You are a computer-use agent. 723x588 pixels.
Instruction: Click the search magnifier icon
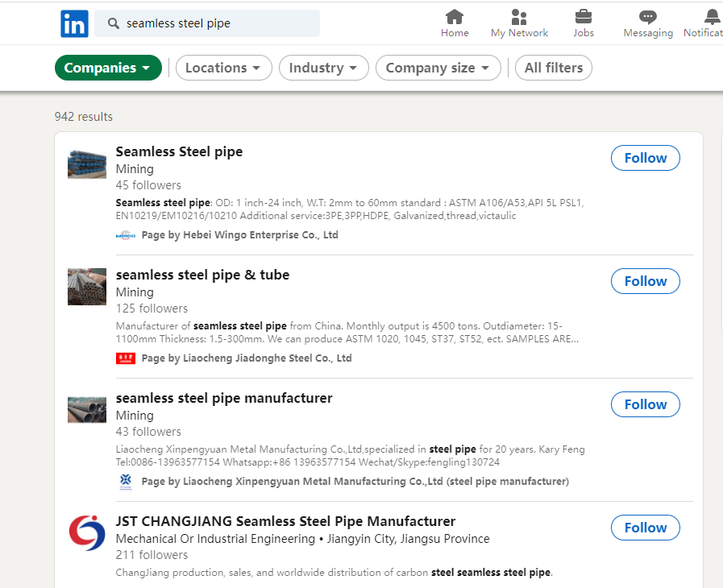113,23
